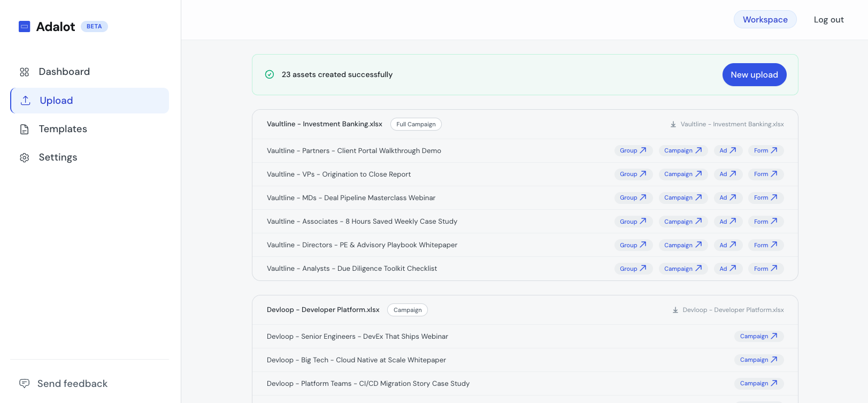The width and height of the screenshot is (868, 403).
Task: Click the Settings gear icon
Action: pos(25,157)
